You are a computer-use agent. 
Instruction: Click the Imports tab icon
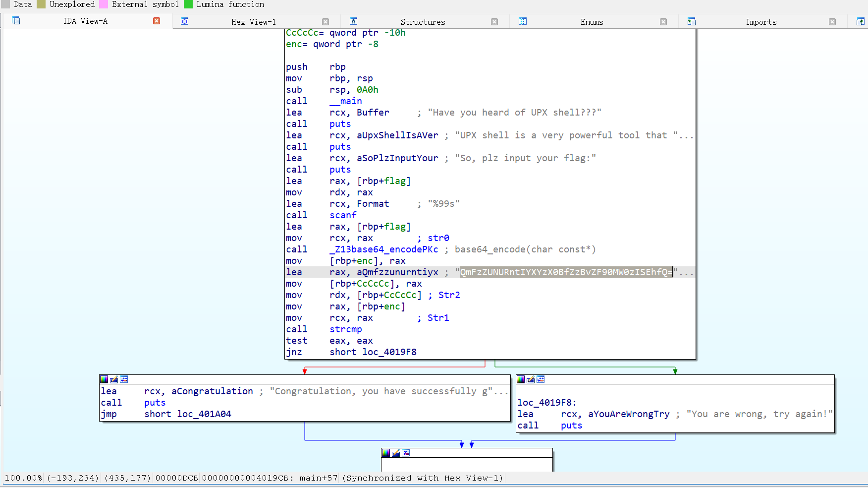[x=691, y=21]
